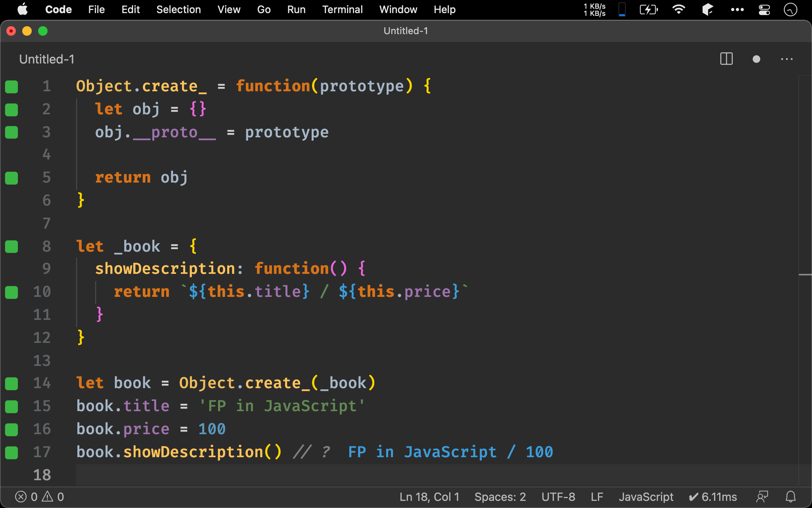Click the green coverage marker on line 1
This screenshot has width=812, height=508.
click(11, 87)
